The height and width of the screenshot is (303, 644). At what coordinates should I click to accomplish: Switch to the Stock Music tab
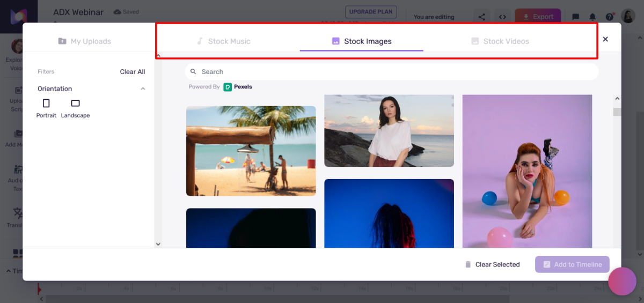pyautogui.click(x=223, y=41)
